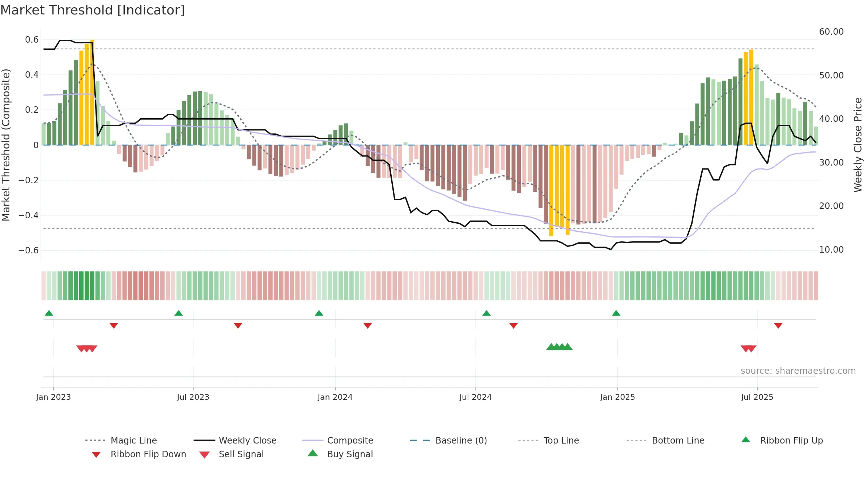This screenshot has width=868, height=488.
Task: Click the 60.00 right axis tick label
Action: [831, 32]
